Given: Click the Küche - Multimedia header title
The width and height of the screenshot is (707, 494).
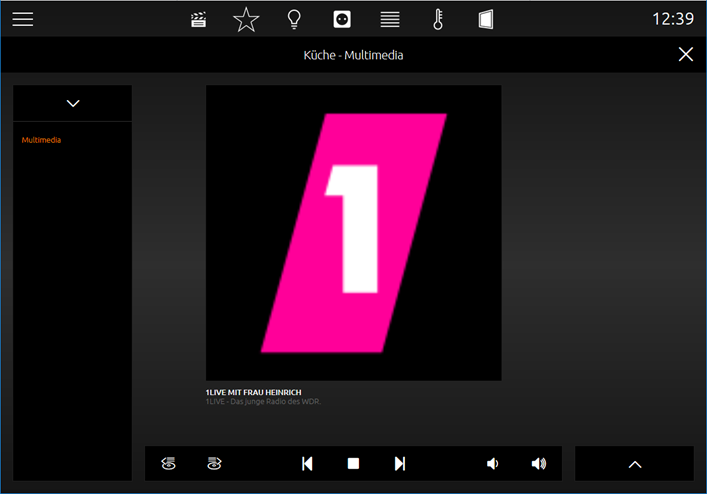Looking at the screenshot, I should coord(353,55).
